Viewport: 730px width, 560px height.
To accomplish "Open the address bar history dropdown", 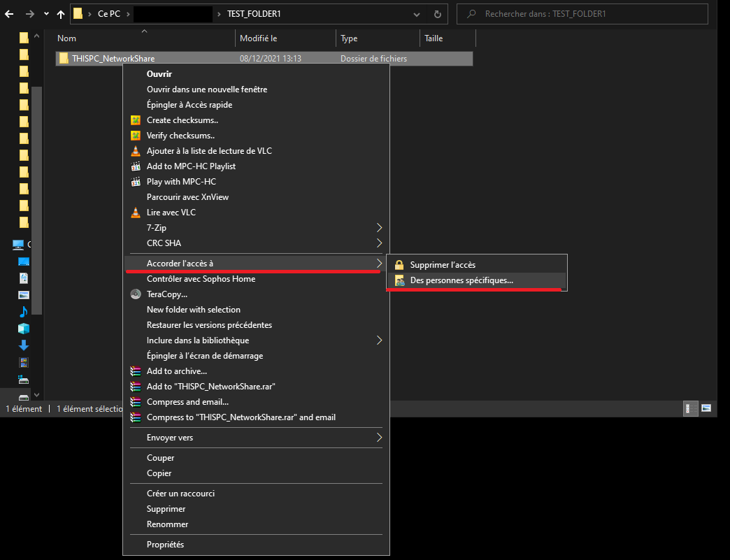I will coord(417,14).
